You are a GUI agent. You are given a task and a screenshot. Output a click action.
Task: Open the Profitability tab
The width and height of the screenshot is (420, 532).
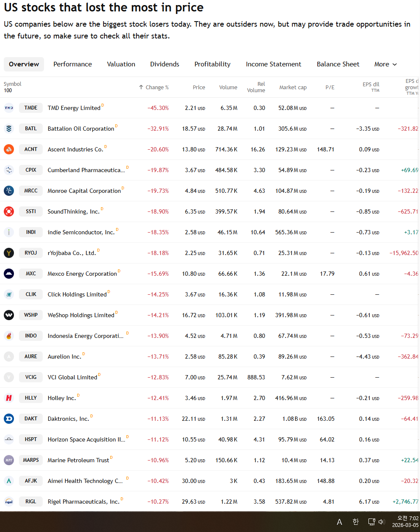click(213, 64)
